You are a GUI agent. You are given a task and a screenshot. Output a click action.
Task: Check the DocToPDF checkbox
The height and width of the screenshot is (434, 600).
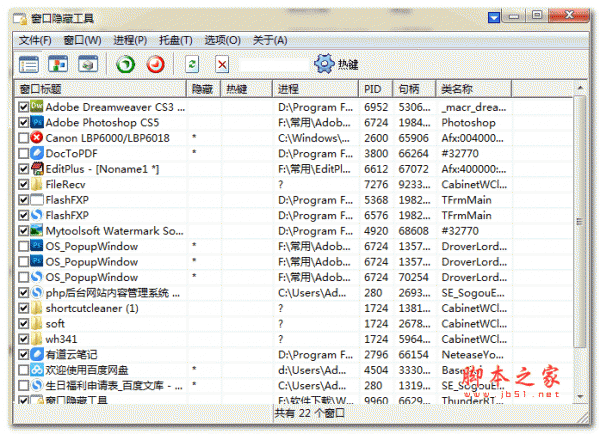coord(23,153)
